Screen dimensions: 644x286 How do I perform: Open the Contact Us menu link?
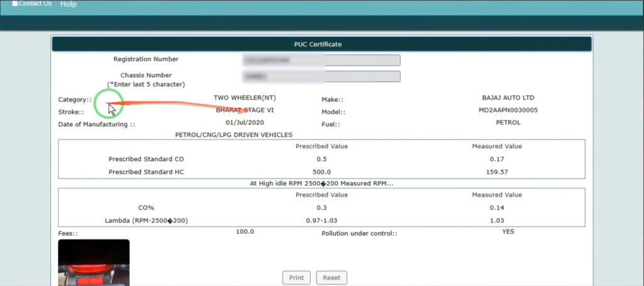pos(35,3)
